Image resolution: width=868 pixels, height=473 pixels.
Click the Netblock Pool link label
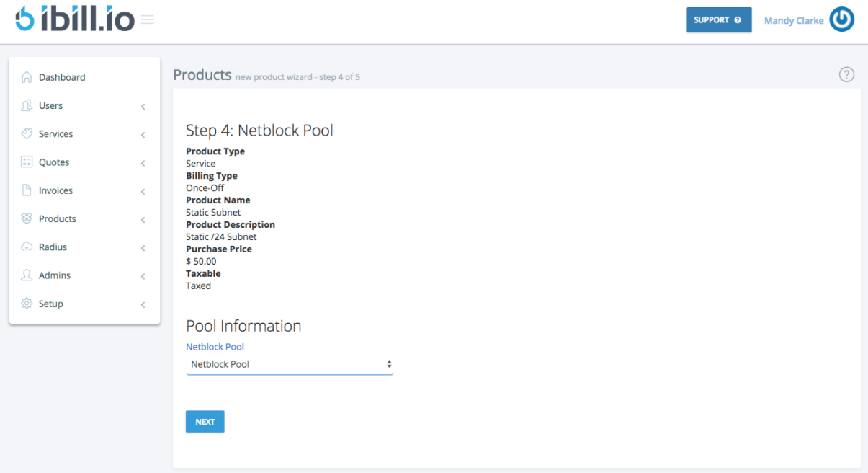pyautogui.click(x=215, y=347)
